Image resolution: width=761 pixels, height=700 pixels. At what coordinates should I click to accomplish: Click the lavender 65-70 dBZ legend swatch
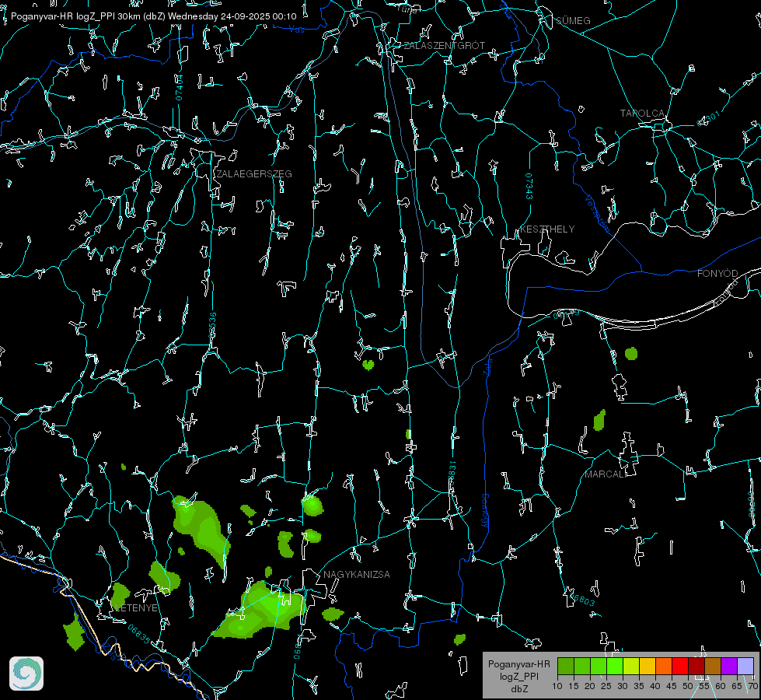click(x=745, y=666)
